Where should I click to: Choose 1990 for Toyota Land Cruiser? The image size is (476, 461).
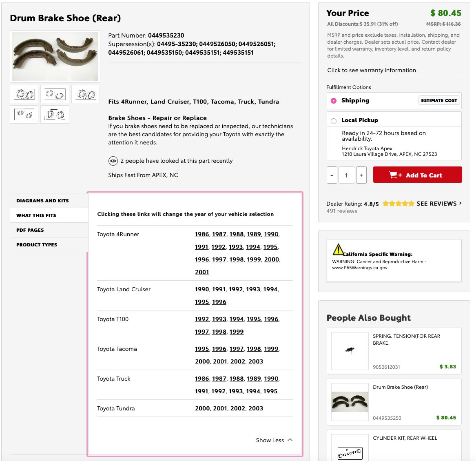click(x=202, y=289)
